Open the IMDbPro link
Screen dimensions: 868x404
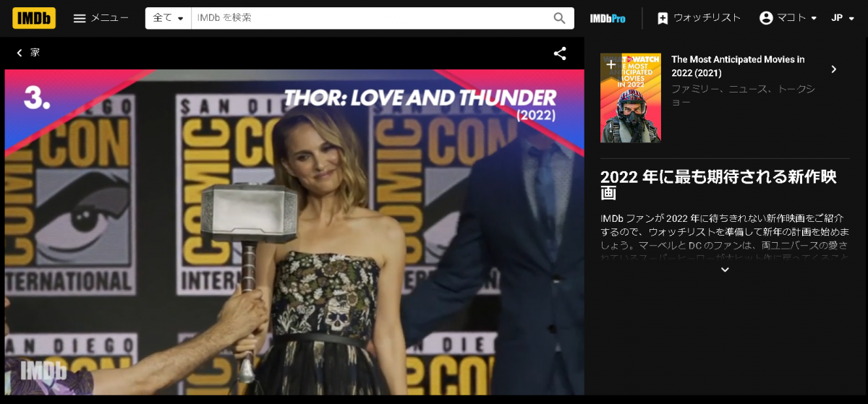click(x=608, y=18)
